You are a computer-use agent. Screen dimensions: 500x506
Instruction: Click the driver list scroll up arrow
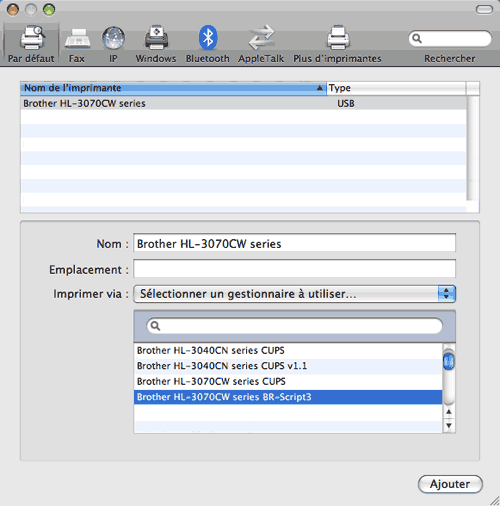click(449, 412)
